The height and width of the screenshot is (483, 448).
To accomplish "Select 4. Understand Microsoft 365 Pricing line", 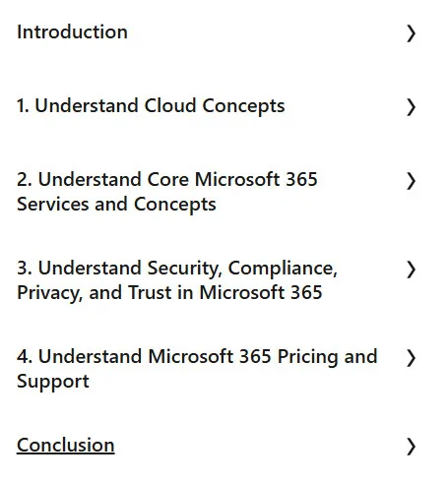I will click(x=197, y=357).
